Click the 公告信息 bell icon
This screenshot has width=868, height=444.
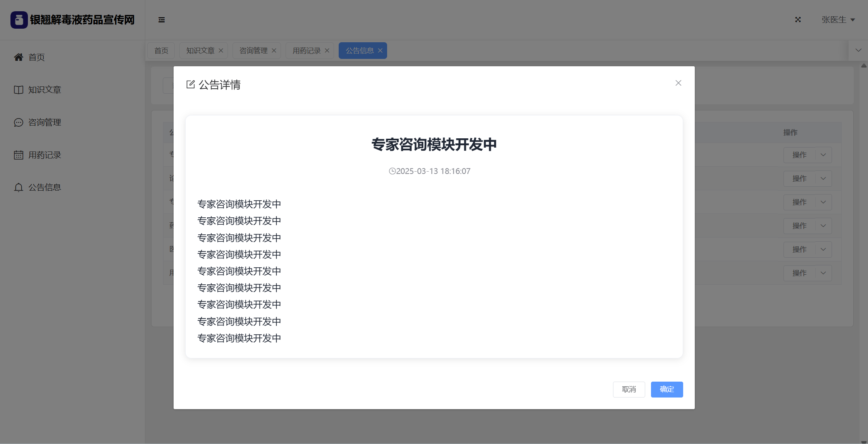[x=19, y=188]
